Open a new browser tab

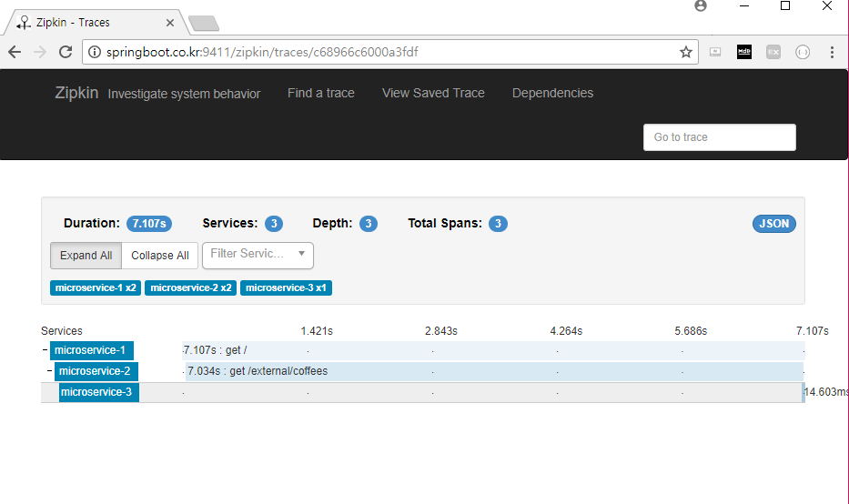point(204,24)
